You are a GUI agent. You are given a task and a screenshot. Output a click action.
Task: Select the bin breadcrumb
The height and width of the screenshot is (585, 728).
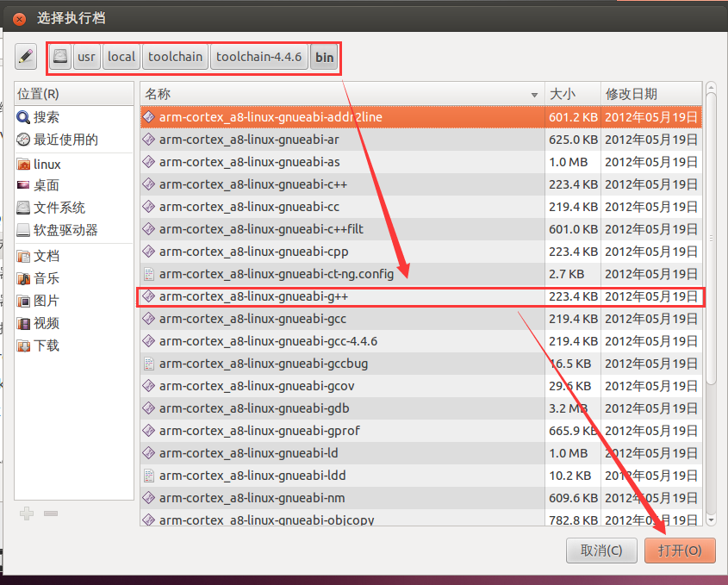point(324,57)
